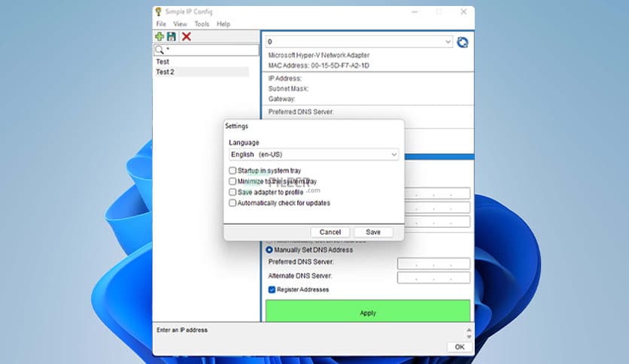This screenshot has width=629, height=364.
Task: Click the status message scrollbar up arrow
Action: [x=469, y=329]
